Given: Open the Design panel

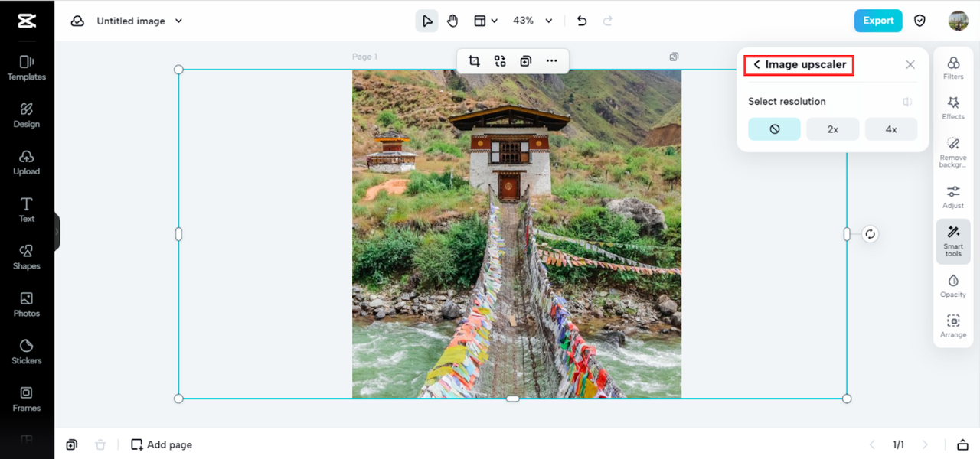Looking at the screenshot, I should 27,115.
